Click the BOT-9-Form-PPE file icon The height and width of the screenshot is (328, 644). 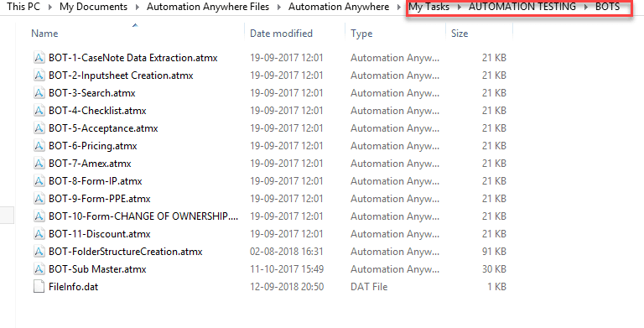pyautogui.click(x=39, y=199)
